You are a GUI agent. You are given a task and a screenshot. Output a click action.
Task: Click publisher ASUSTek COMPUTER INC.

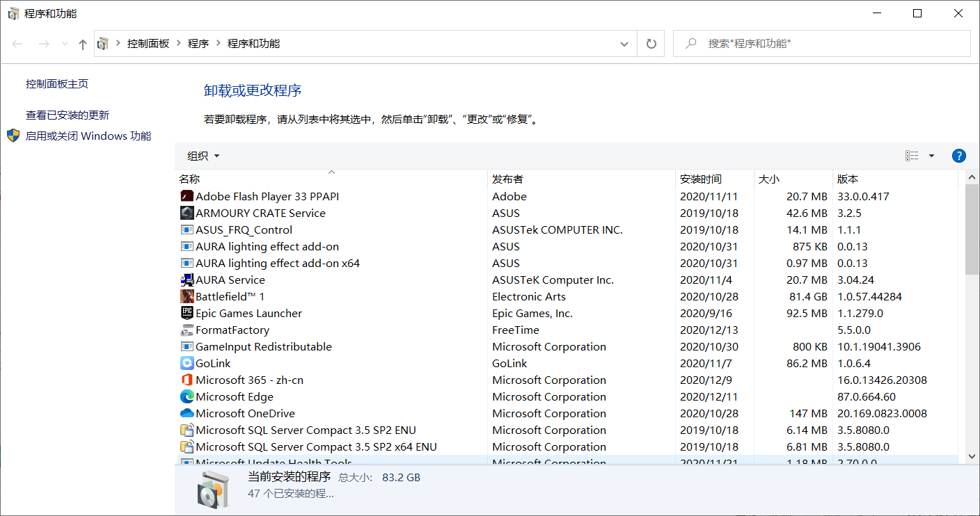(558, 229)
